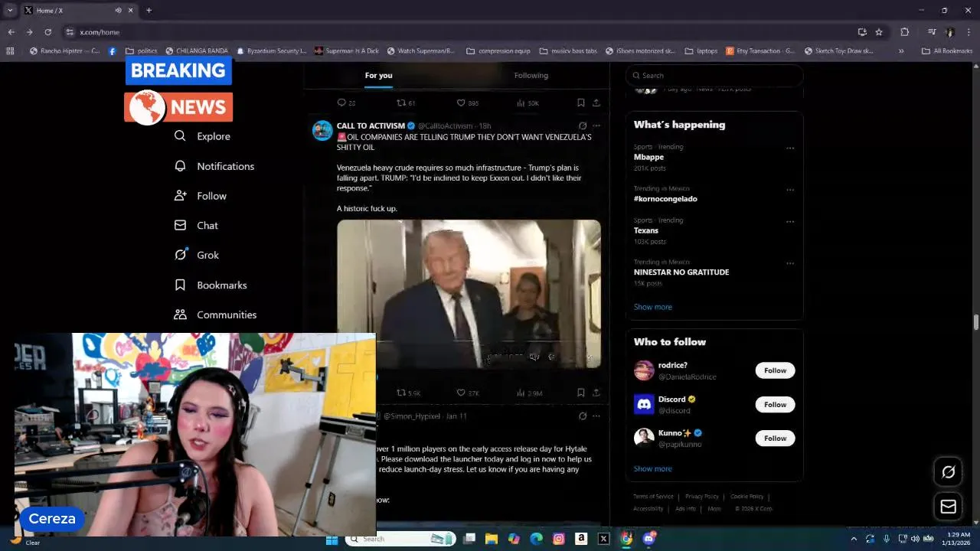Open the politics bookmarks folder
This screenshot has width=980, height=551.
coord(142,51)
